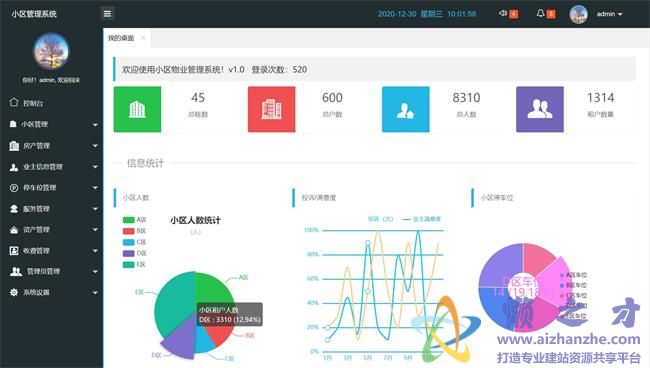Toggle 业主满意度 series in line chart legend

pyautogui.click(x=422, y=219)
